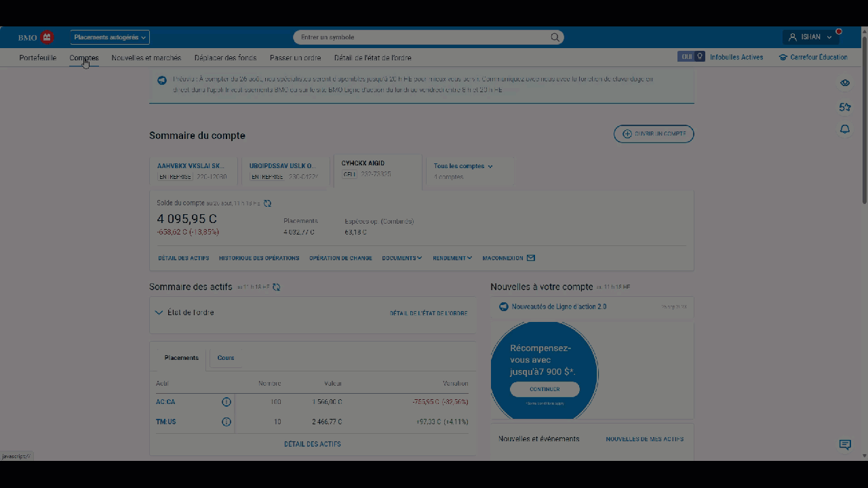Select AAHVBKX VKSLAI account tab
Image resolution: width=868 pixels, height=488 pixels.
coord(193,171)
